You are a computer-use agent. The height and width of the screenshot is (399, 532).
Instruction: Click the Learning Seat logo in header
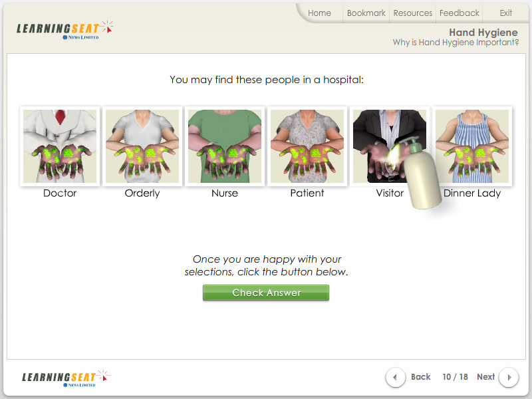click(65, 30)
